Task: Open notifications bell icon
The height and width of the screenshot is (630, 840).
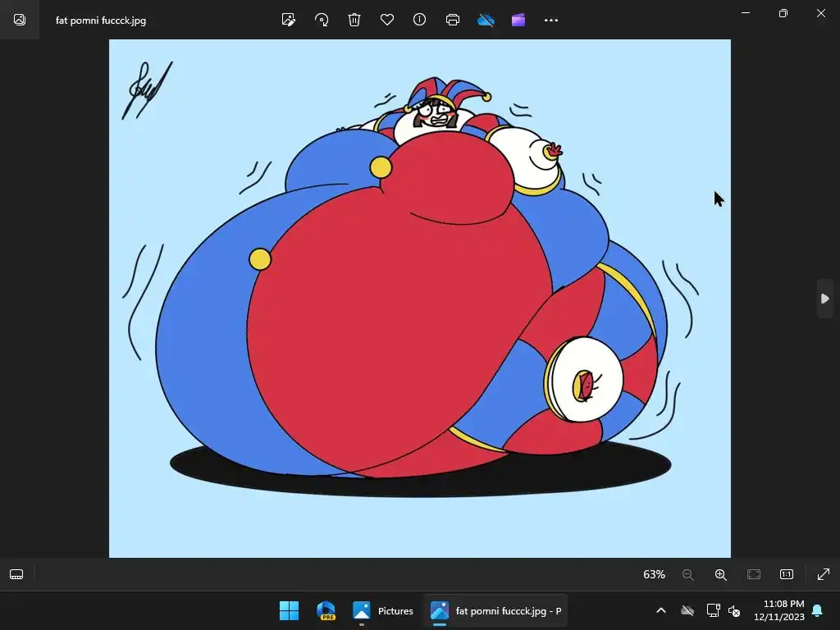Action: [818, 610]
